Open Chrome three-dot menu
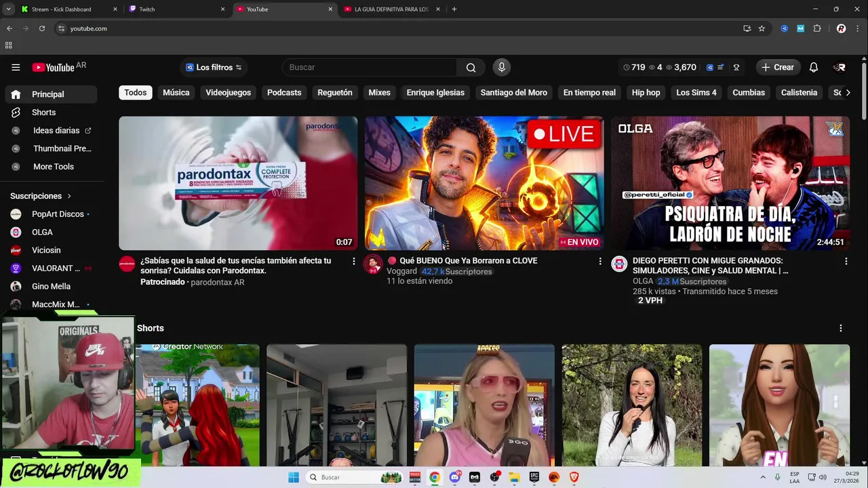 858,28
